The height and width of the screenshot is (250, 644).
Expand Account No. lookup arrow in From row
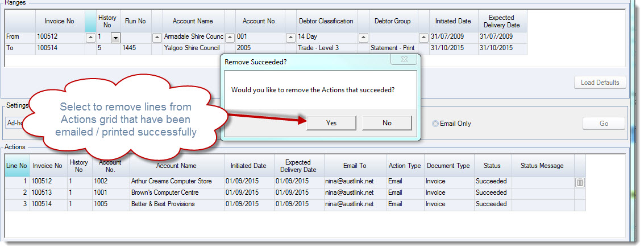(291, 38)
